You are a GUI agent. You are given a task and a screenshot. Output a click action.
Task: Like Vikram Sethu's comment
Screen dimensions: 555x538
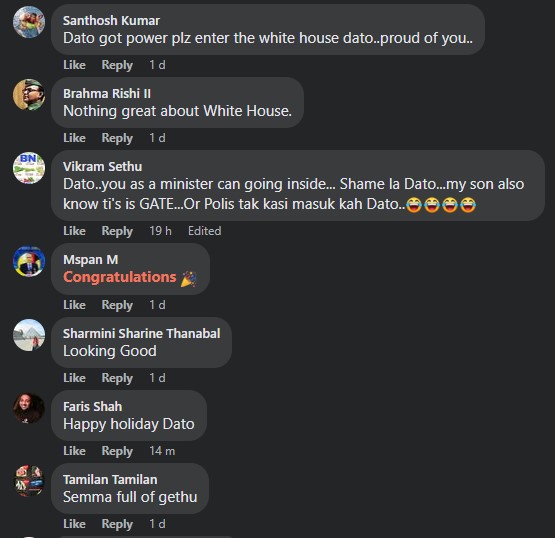[x=74, y=231]
